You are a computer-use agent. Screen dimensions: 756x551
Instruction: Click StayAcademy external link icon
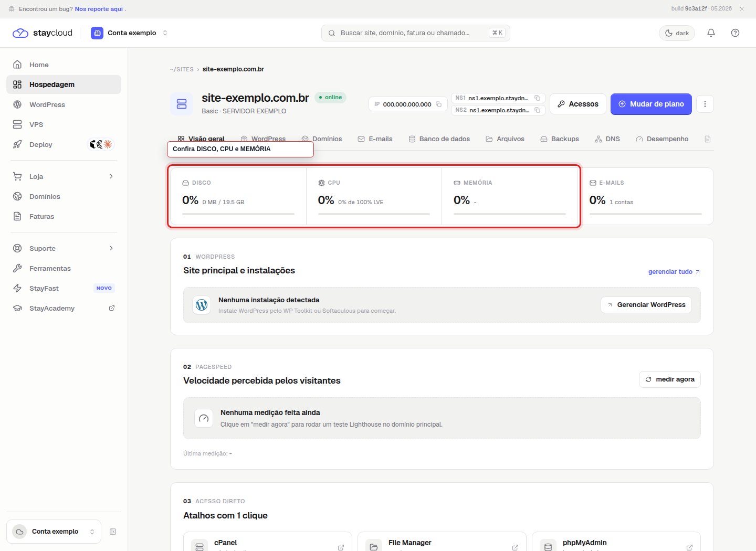pyautogui.click(x=111, y=308)
